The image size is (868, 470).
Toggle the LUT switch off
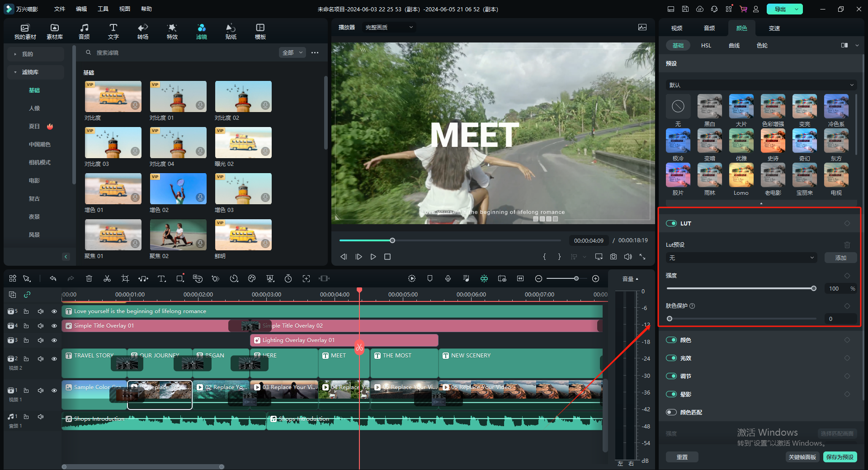(671, 223)
